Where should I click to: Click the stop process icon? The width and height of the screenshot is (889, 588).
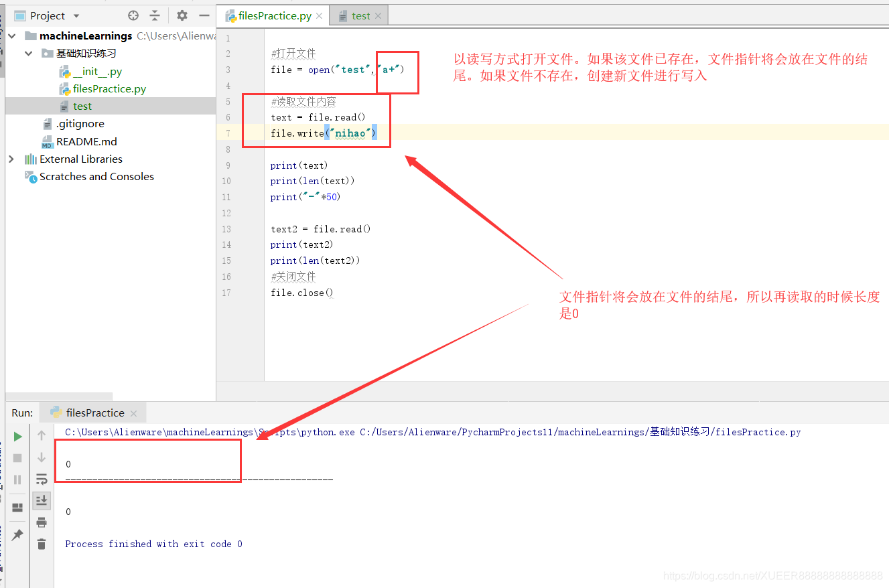pyautogui.click(x=18, y=458)
